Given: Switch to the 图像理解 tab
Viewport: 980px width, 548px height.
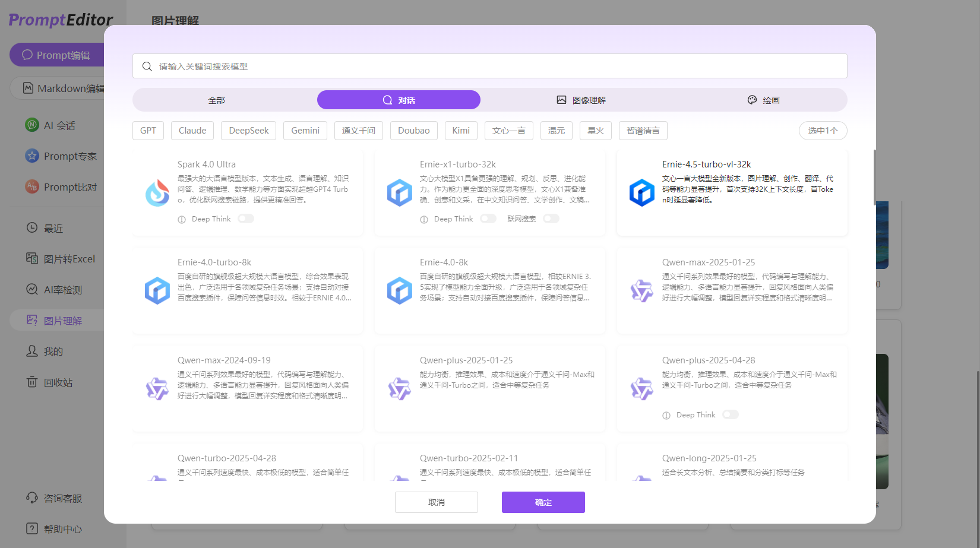Looking at the screenshot, I should [581, 100].
